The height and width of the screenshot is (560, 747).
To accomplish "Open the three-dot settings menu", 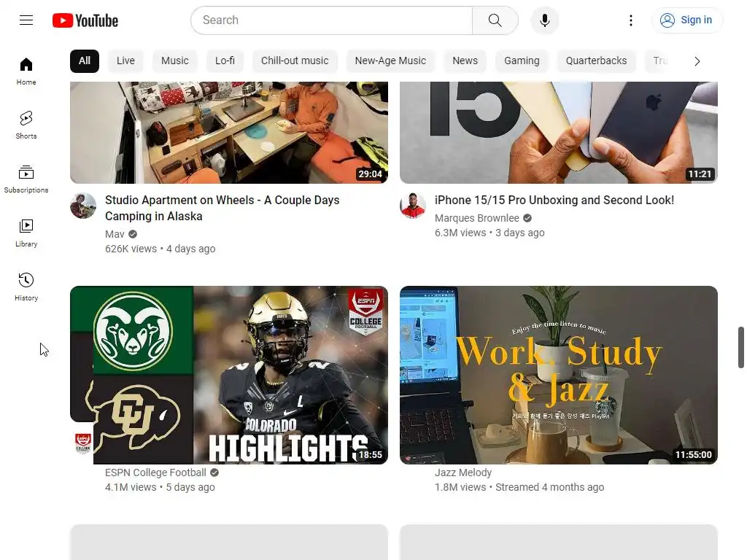I will [x=631, y=20].
